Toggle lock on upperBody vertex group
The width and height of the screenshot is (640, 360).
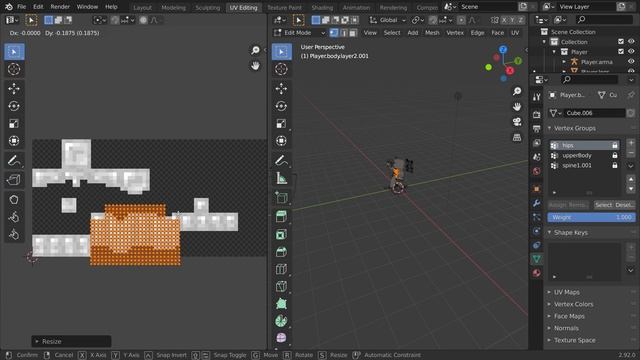(615, 156)
